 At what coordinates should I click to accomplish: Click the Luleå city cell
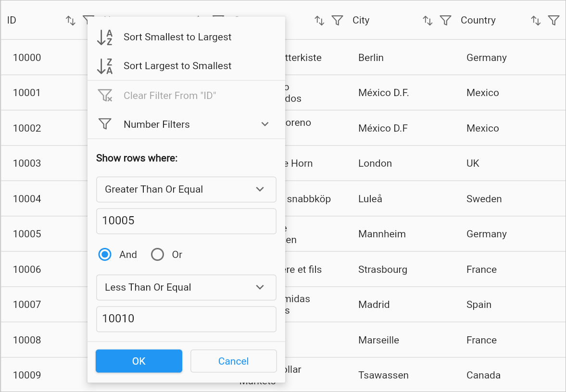pyautogui.click(x=370, y=199)
